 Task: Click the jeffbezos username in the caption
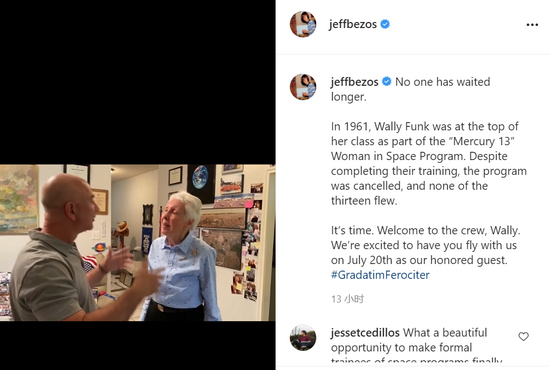coord(355,82)
